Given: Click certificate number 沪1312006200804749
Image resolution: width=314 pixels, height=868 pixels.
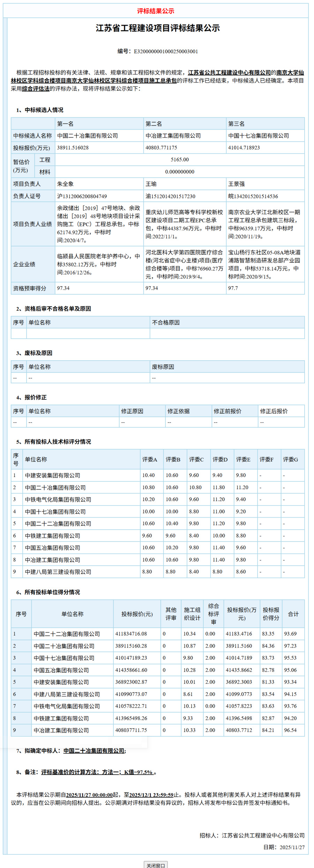Looking at the screenshot, I should tap(82, 196).
